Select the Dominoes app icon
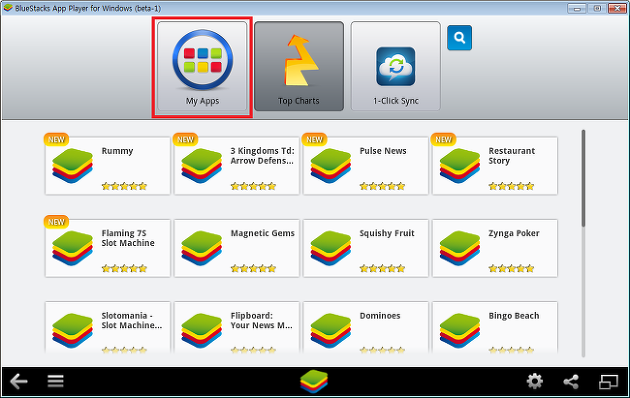The image size is (630, 398). pos(331,331)
